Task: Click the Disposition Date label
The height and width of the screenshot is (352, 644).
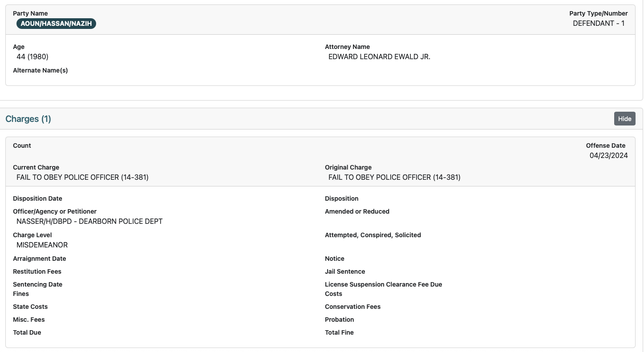Action: [x=37, y=198]
